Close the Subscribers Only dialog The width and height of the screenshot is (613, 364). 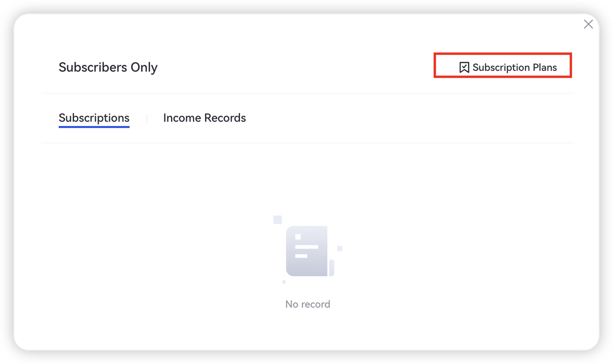tap(588, 24)
